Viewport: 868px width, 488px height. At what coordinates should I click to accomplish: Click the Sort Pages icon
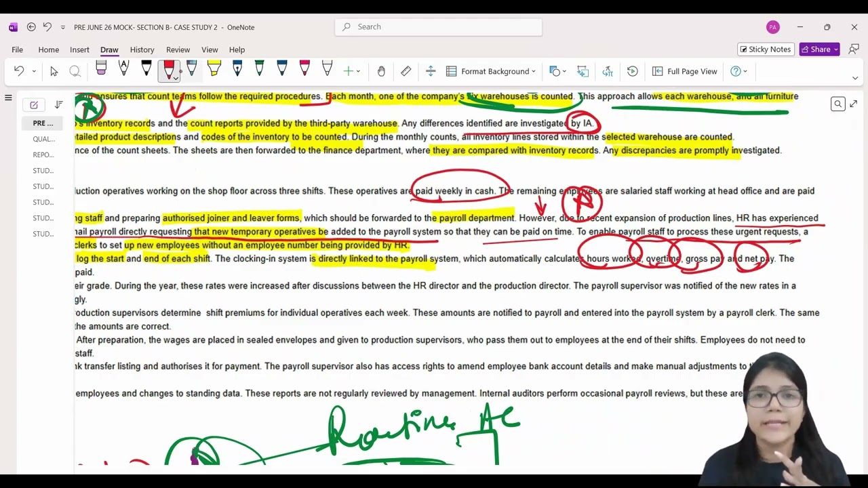coord(59,104)
